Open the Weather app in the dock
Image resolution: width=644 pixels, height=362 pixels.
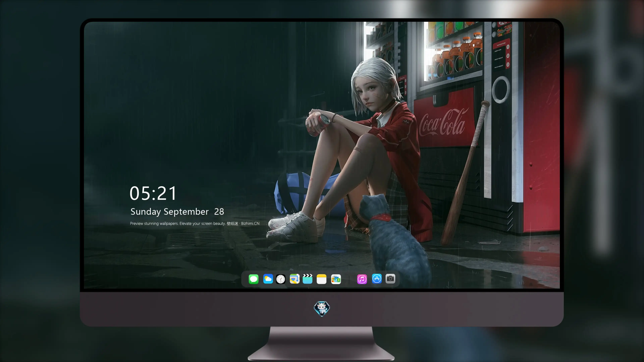268,279
